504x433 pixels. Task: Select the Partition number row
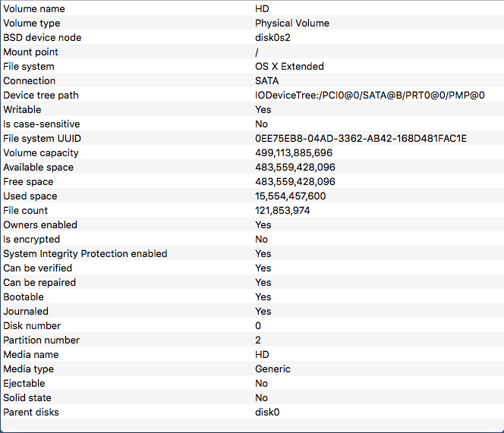tap(252, 340)
